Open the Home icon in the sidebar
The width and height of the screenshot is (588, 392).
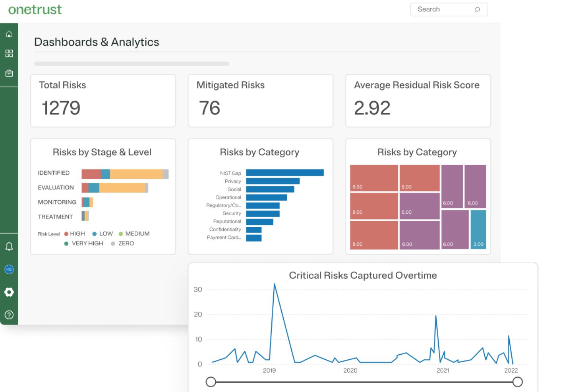click(9, 34)
